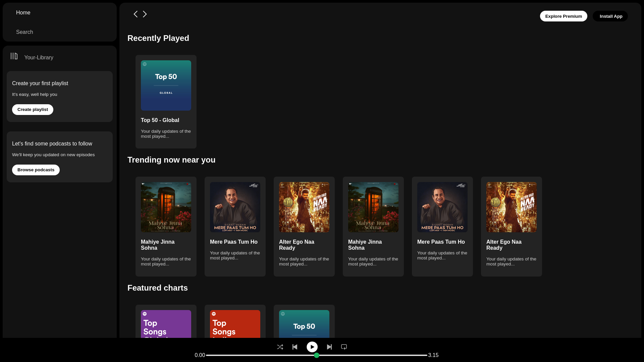The height and width of the screenshot is (362, 644).
Task: Click Featured charts heading
Action: pyautogui.click(x=158, y=288)
